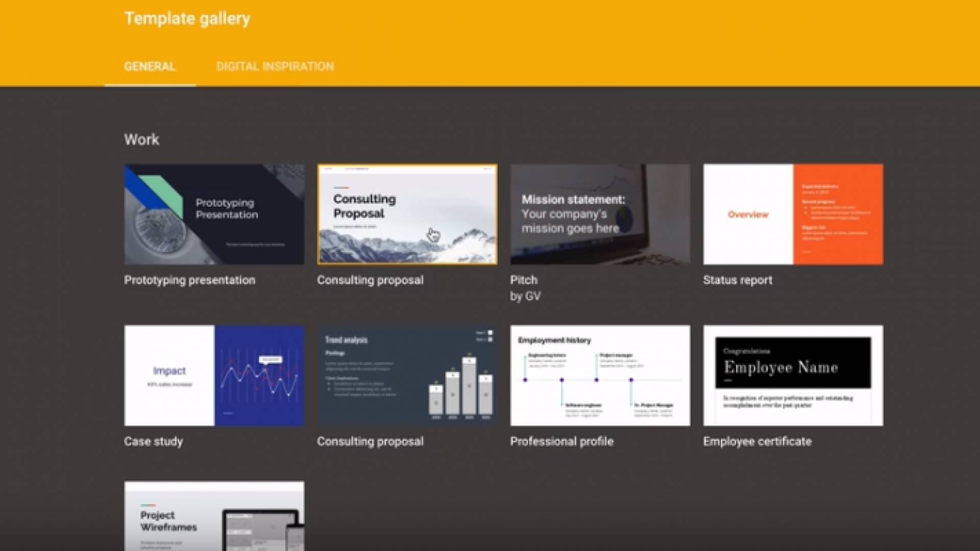Click the 'Employee certificate' caption
980x551 pixels.
tap(757, 441)
